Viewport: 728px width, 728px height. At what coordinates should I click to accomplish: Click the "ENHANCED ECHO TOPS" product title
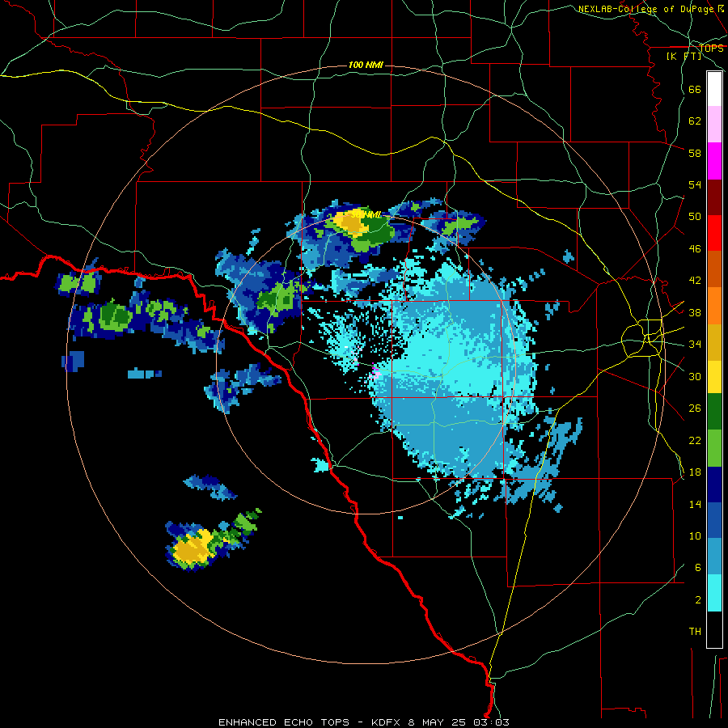coord(284,722)
